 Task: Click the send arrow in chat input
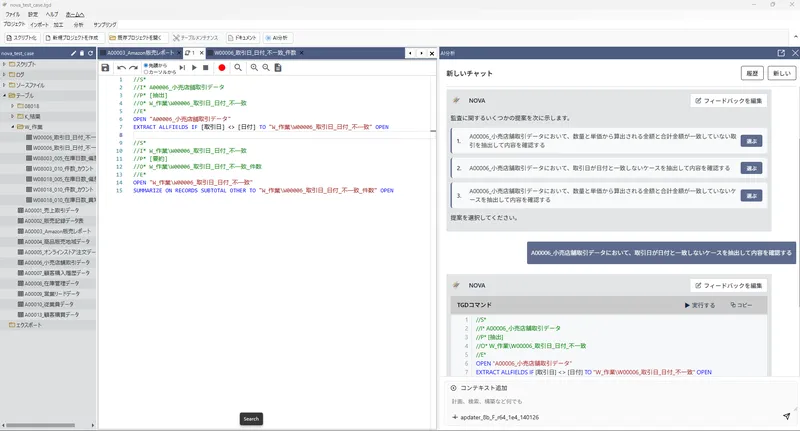[786, 416]
